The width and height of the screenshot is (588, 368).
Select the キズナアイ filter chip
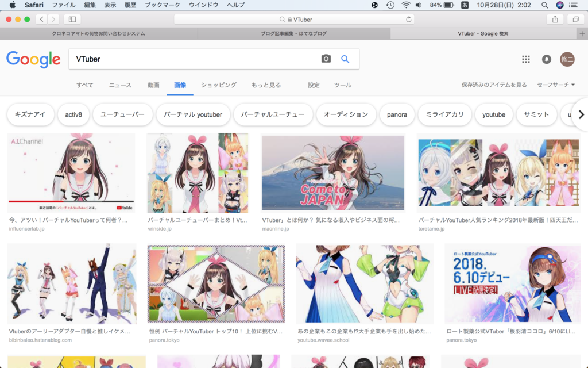coord(31,114)
